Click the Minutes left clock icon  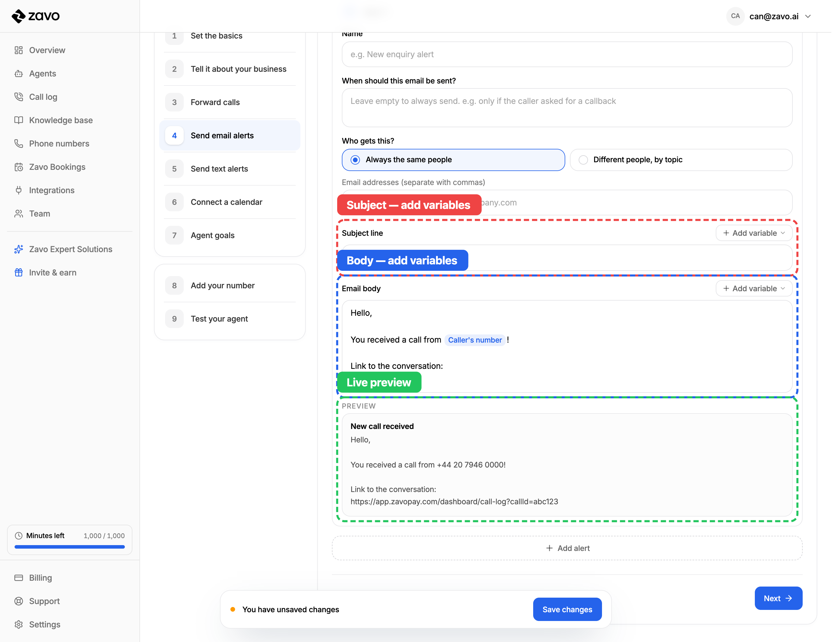point(18,536)
